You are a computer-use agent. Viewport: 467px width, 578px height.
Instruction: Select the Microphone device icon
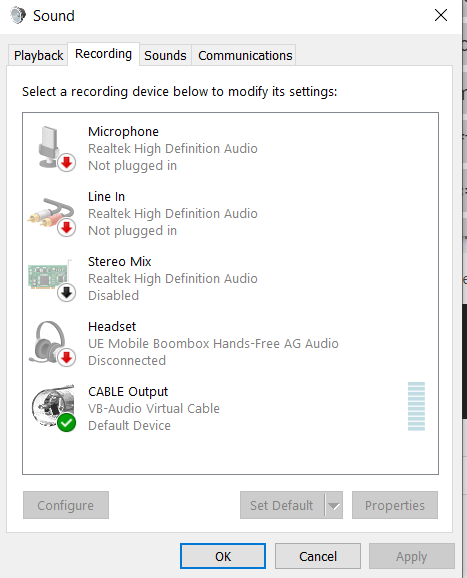52,148
